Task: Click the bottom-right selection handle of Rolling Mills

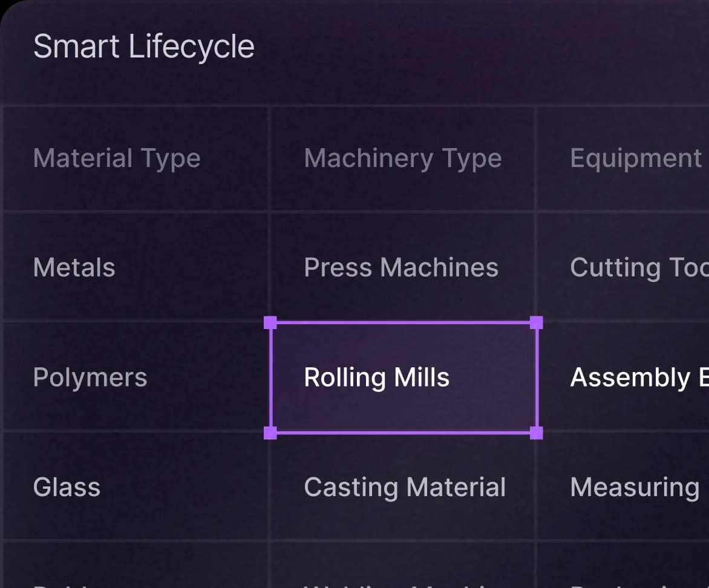Action: click(x=536, y=433)
